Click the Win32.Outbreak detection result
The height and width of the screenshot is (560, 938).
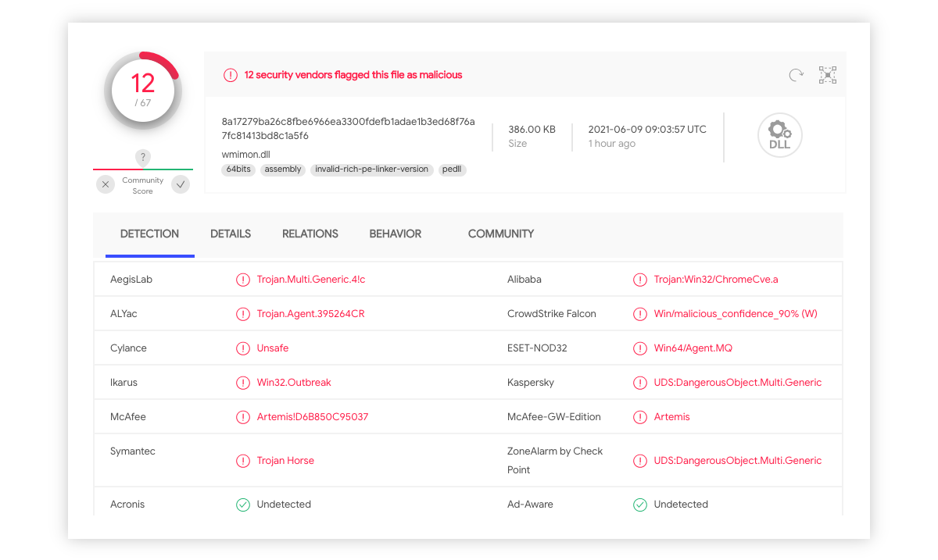point(294,383)
